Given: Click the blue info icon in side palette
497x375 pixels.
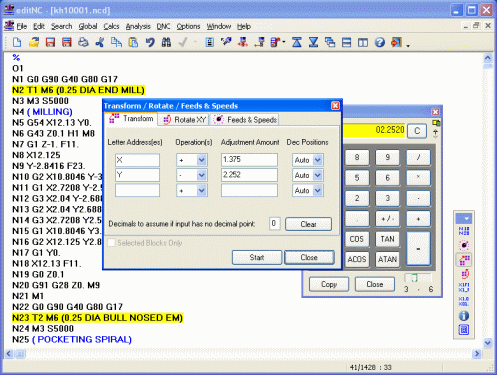Looking at the screenshot, I should (x=464, y=316).
